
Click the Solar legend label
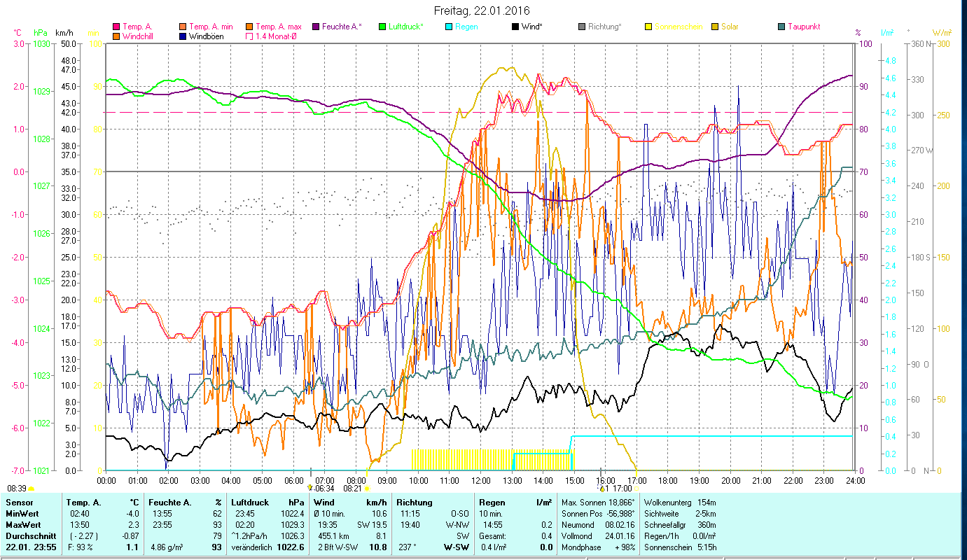coord(731,27)
